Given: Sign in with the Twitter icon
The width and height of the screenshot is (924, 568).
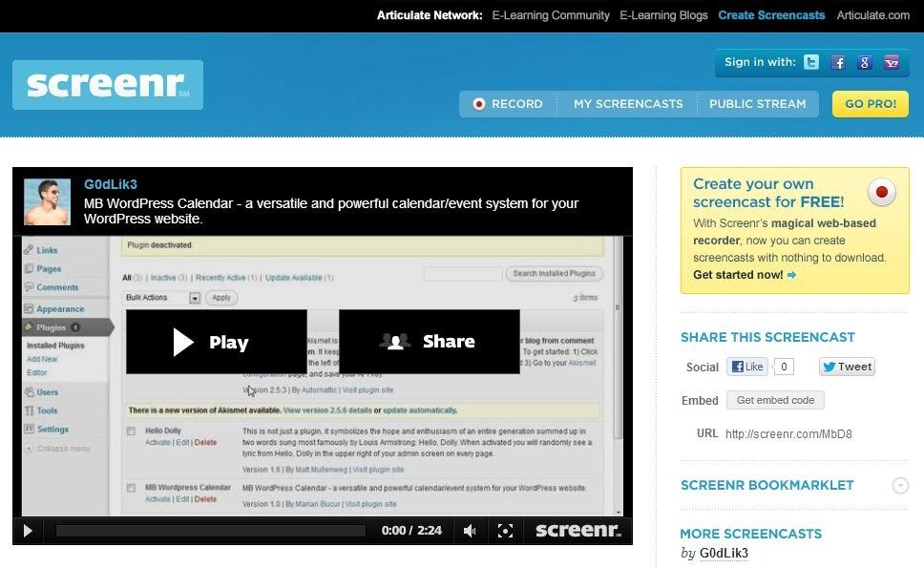Looking at the screenshot, I should click(811, 62).
